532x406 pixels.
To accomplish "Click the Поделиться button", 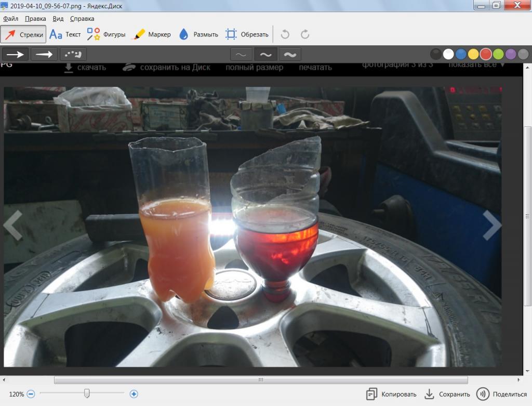I will click(502, 394).
